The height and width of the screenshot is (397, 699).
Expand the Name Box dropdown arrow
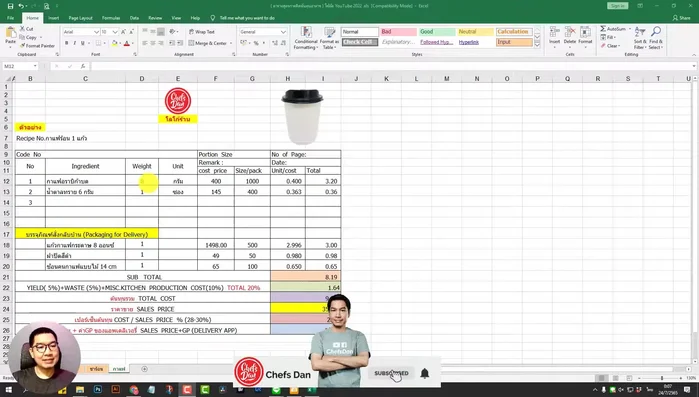tap(35, 66)
